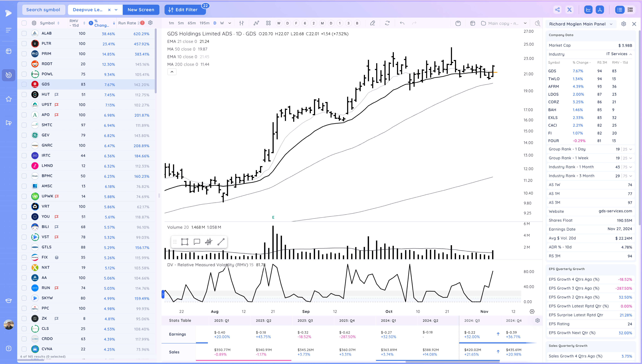Check the ALAB row checkbox
This screenshot has height=364, width=642.
[24, 33]
